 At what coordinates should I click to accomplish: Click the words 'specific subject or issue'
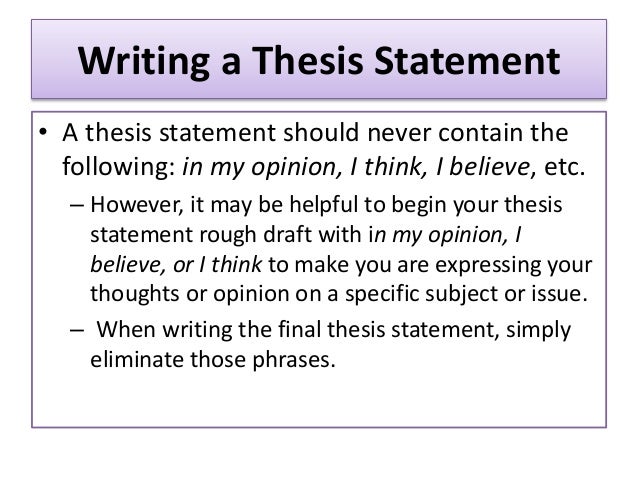(466, 294)
